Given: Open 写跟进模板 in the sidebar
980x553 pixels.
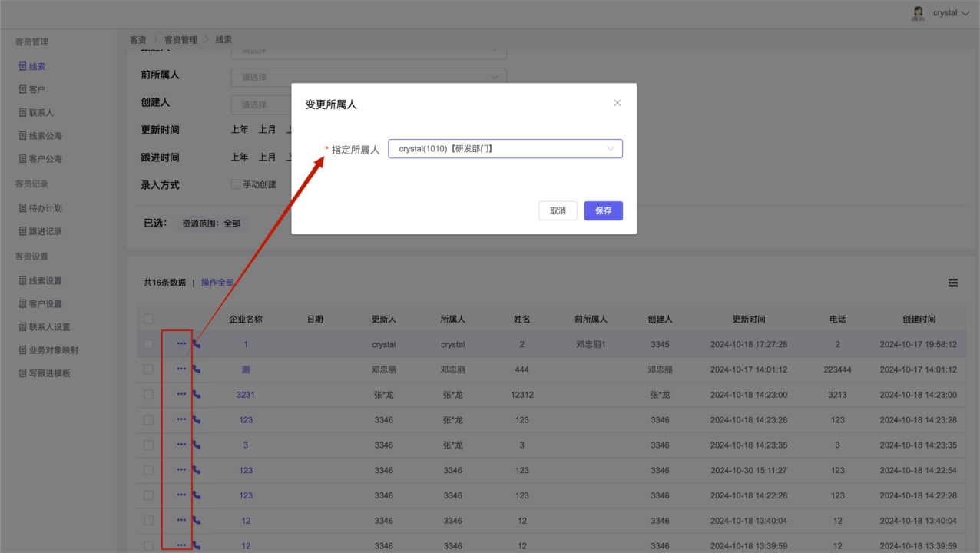Looking at the screenshot, I should tap(50, 373).
